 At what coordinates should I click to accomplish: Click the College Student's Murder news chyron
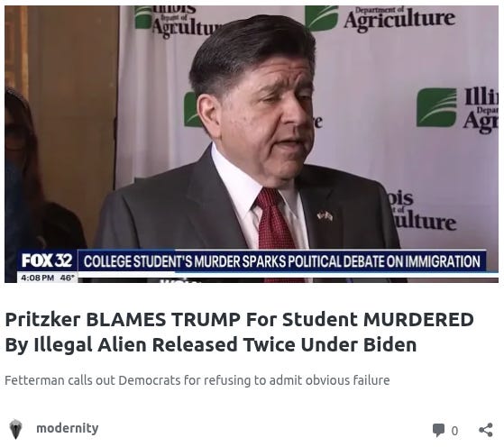[x=281, y=261]
